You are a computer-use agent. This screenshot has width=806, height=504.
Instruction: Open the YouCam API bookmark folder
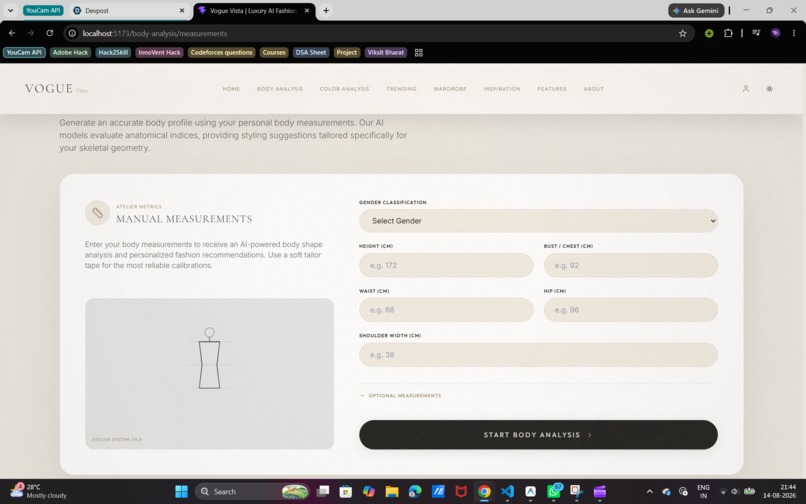pyautogui.click(x=24, y=52)
